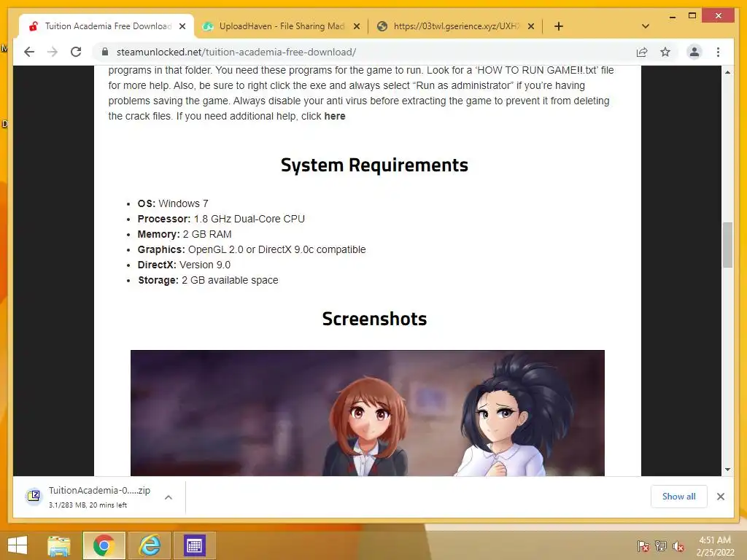This screenshot has height=560, width=747.
Task: Go back to the previous page
Action: pos(29,52)
